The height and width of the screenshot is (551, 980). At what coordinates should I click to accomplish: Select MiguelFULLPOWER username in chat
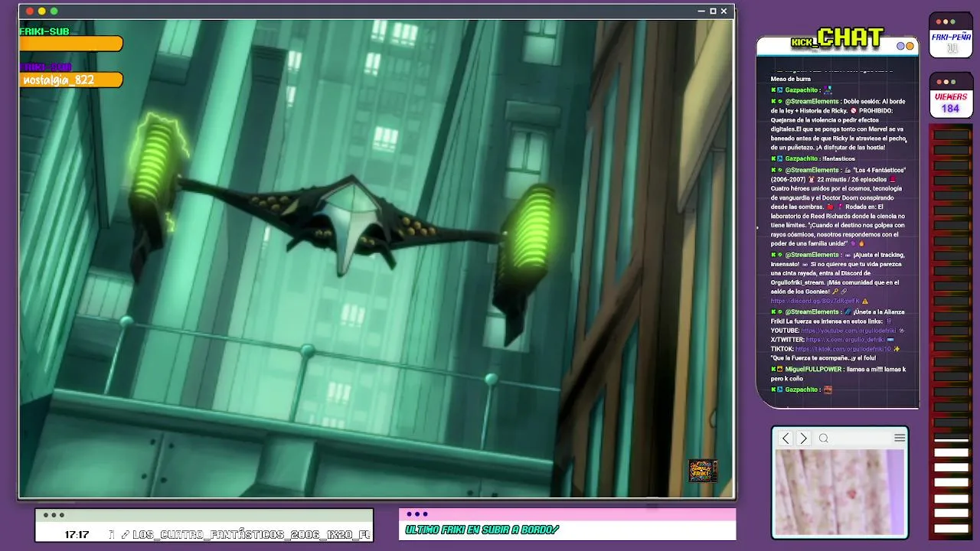(x=813, y=370)
